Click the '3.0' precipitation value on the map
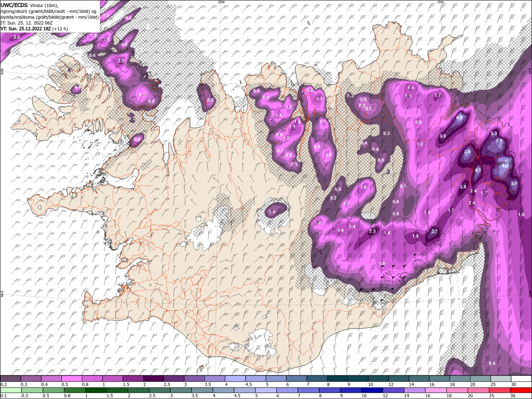Viewport: 532px width, 399px height. click(x=443, y=136)
